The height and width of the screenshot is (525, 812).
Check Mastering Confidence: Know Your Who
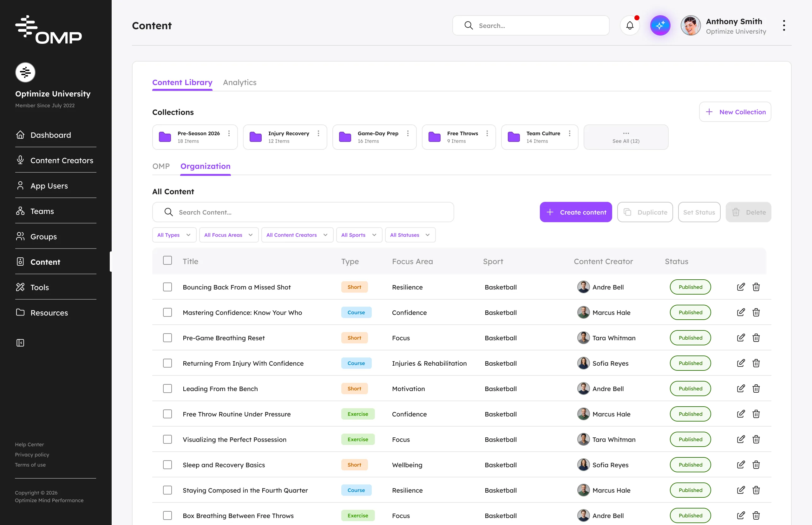tap(167, 312)
